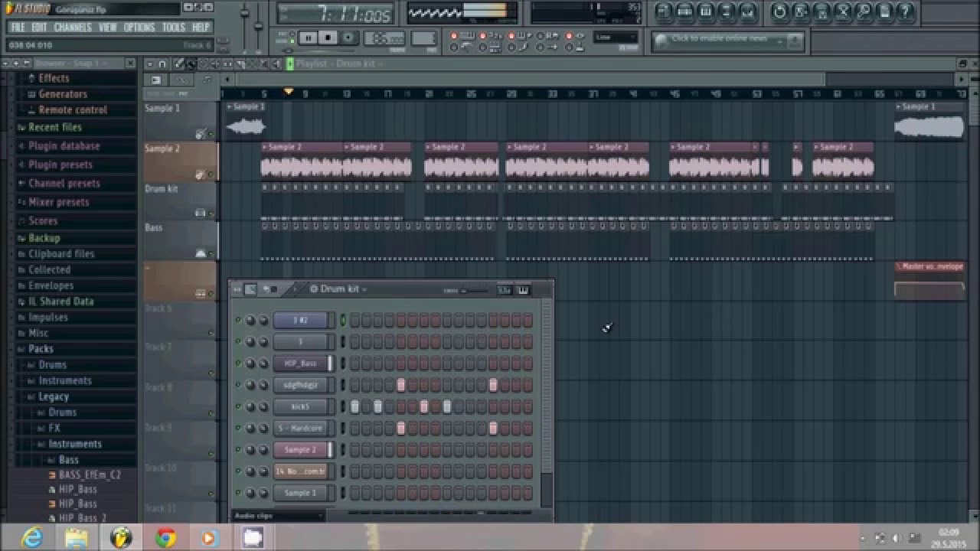
Task: Open the Piano Roll shortcut icon
Action: click(706, 11)
